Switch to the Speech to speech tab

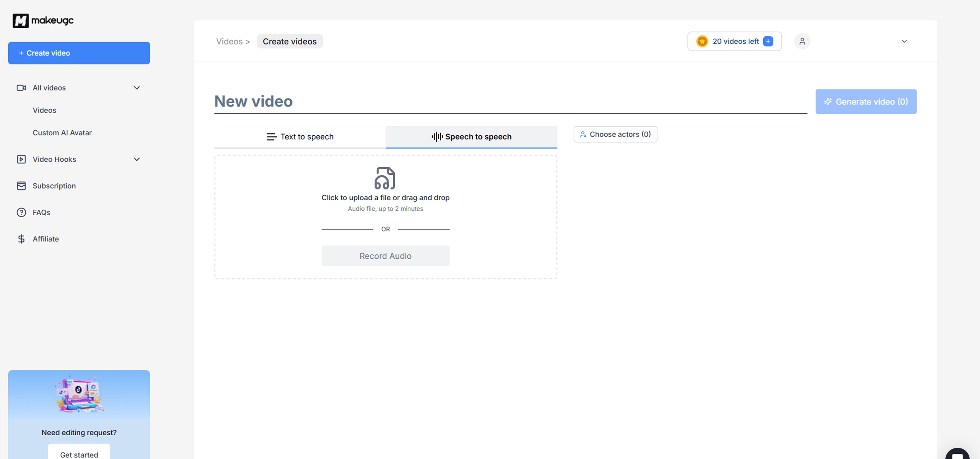click(472, 137)
